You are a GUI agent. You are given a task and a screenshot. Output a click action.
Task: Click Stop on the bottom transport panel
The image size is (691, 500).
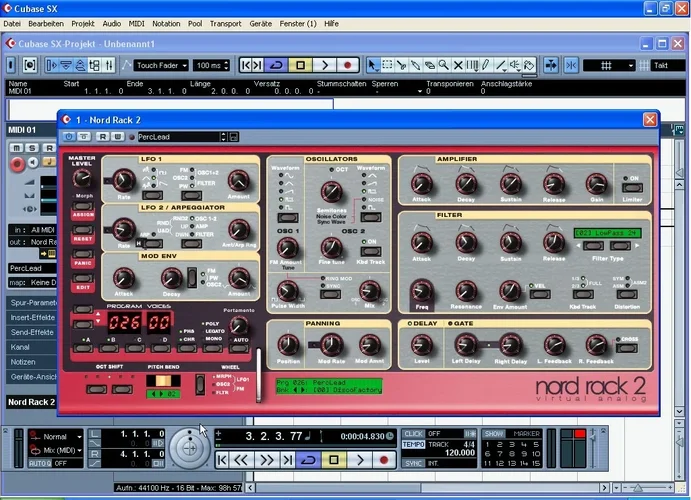(x=334, y=460)
